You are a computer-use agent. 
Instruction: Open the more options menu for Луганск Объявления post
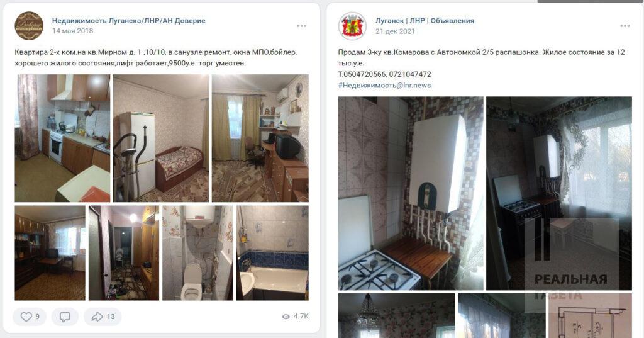pos(625,26)
